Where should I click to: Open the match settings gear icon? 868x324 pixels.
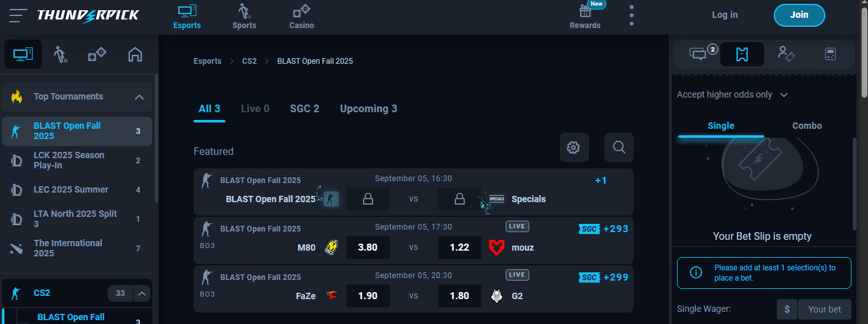coord(574,147)
